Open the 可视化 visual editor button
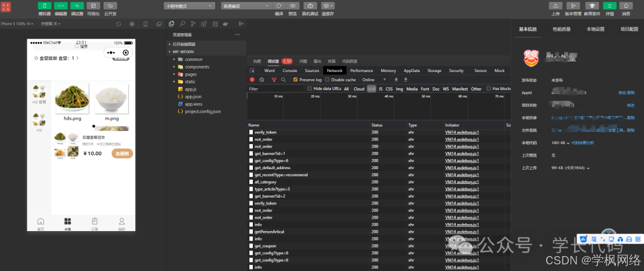 (x=93, y=6)
